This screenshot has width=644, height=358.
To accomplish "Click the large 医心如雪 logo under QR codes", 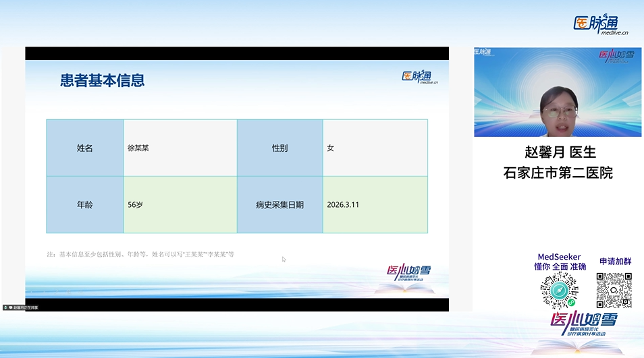I will pos(584,324).
